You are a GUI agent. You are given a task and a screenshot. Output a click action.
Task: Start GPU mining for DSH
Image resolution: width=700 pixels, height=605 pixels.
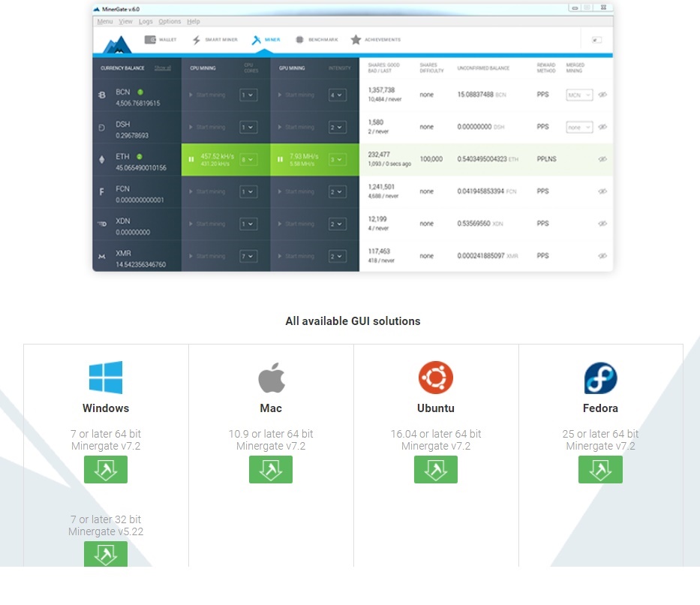(296, 128)
